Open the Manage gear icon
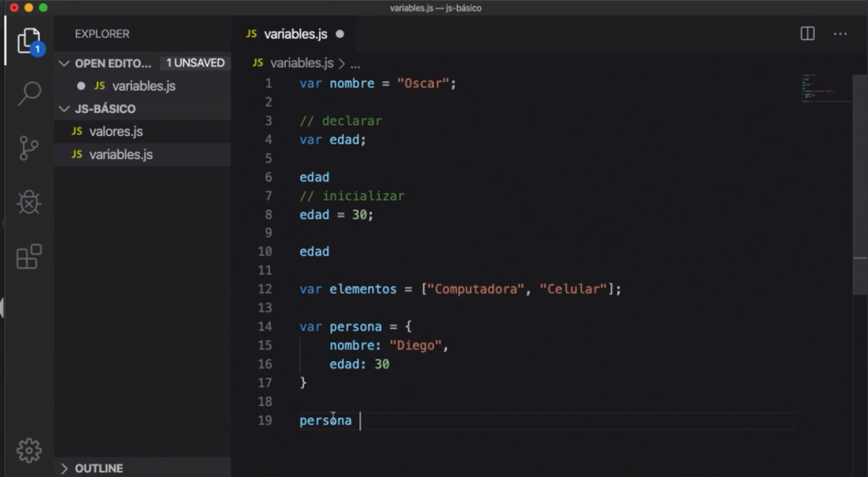 tap(29, 451)
